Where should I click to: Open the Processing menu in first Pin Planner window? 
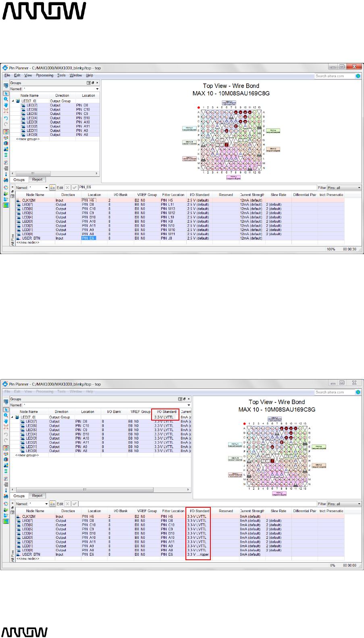click(x=44, y=75)
